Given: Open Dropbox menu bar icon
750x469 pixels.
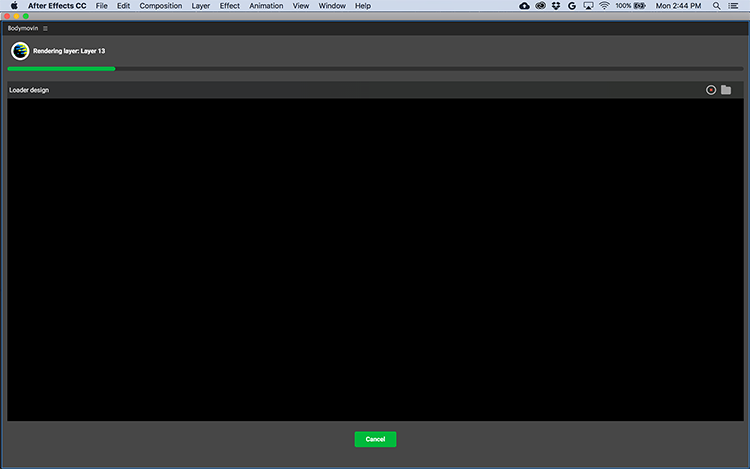Looking at the screenshot, I should click(556, 6).
